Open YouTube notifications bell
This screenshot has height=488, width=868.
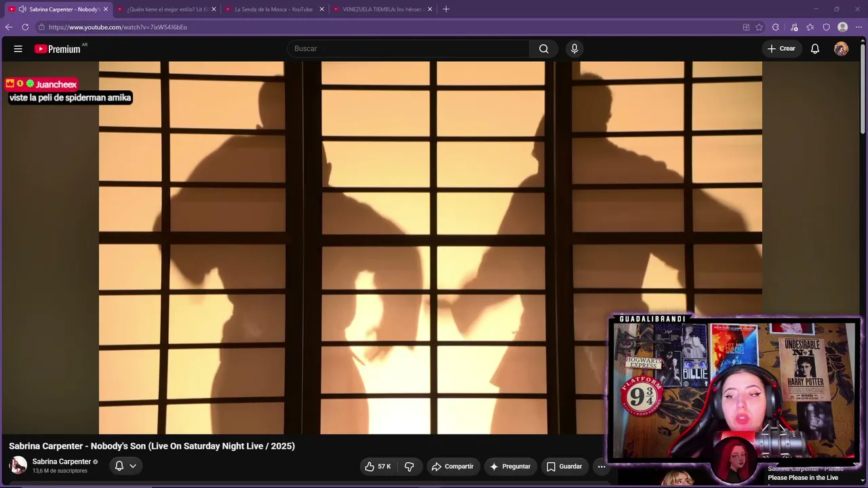click(815, 49)
